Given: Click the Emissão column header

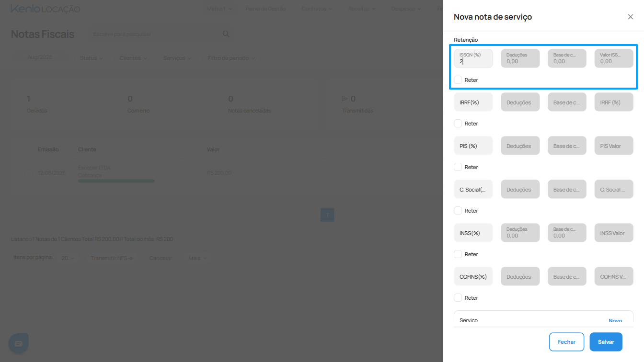Looking at the screenshot, I should pyautogui.click(x=48, y=149).
